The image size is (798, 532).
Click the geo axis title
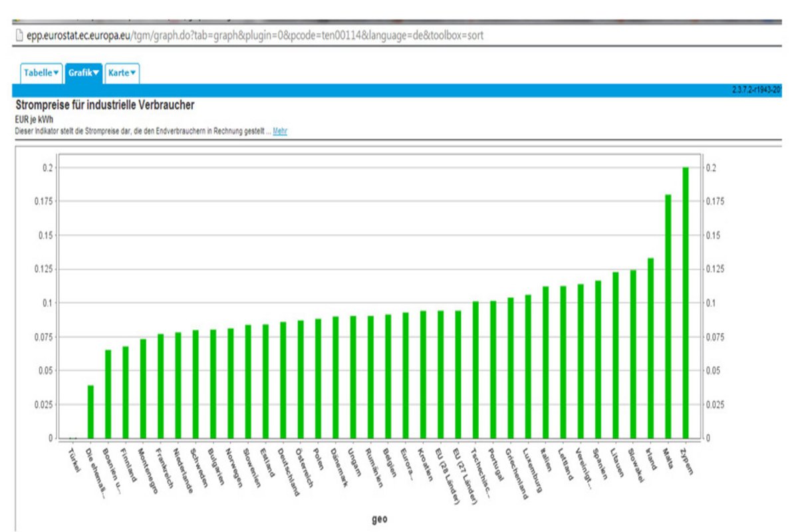click(379, 520)
